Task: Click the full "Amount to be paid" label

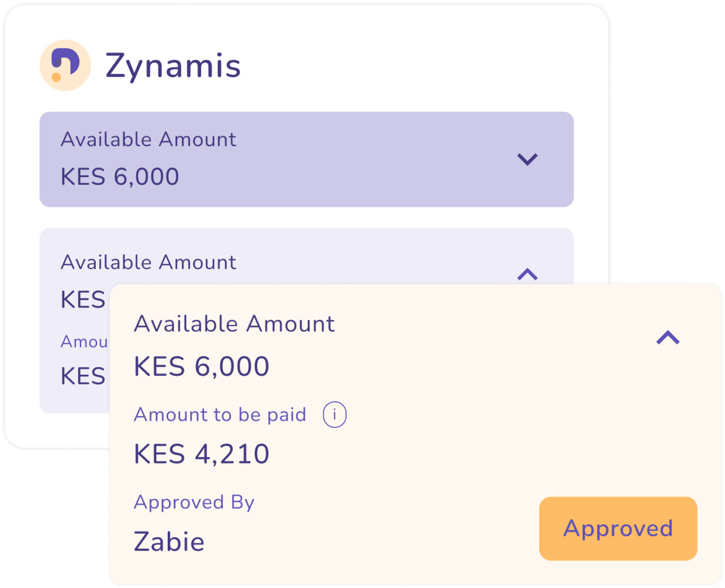Action: (220, 414)
